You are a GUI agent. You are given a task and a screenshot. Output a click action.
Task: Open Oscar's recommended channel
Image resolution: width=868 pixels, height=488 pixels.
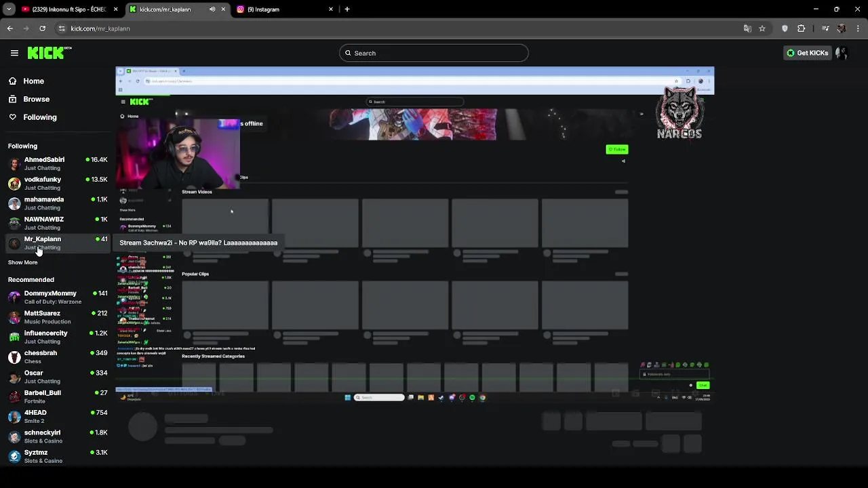(58, 376)
